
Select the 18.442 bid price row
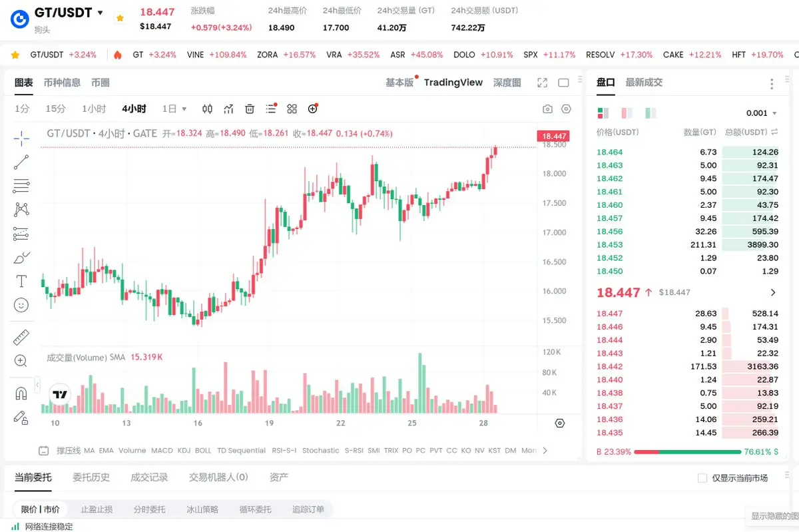tap(688, 367)
